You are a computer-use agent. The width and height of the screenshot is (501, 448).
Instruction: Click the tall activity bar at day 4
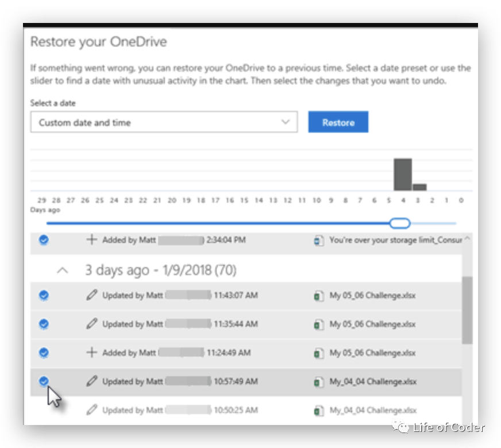pyautogui.click(x=403, y=175)
